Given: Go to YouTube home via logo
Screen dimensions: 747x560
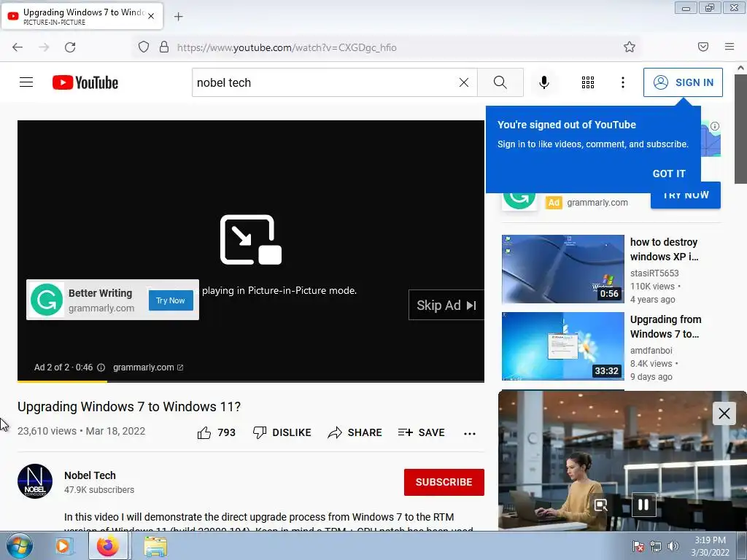Looking at the screenshot, I should coord(85,82).
